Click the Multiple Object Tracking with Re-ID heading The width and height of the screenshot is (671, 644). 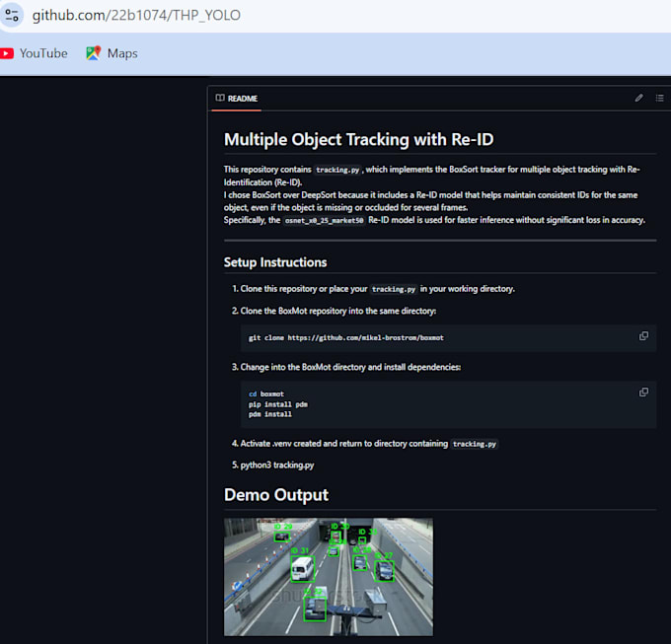[358, 139]
